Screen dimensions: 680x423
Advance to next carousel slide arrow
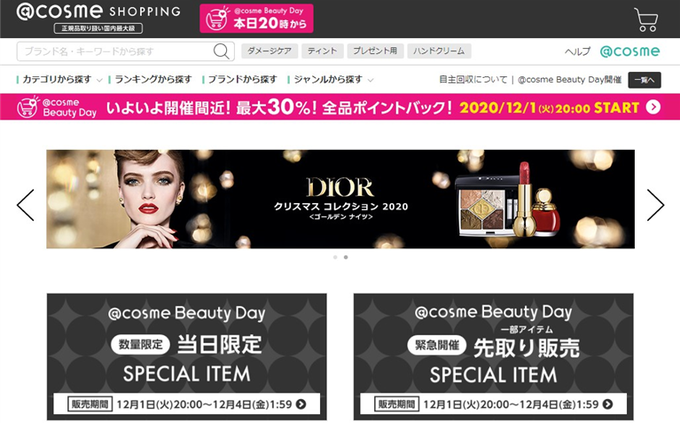coord(655,205)
